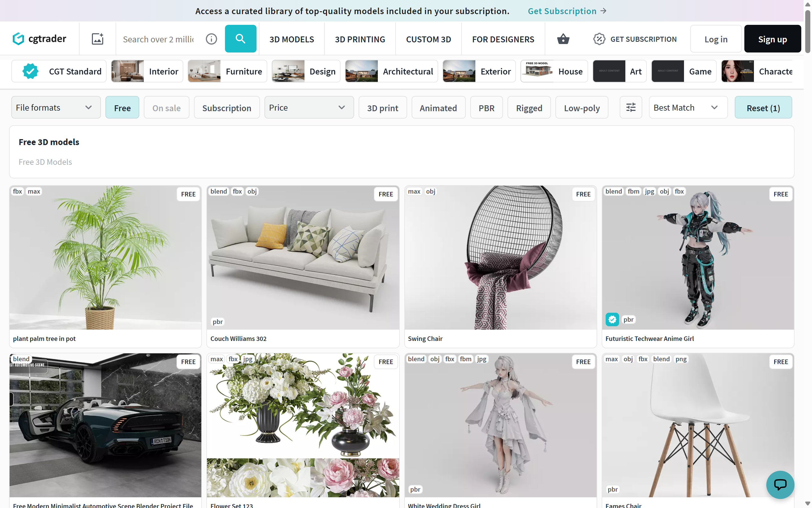Viewport: 812px width, 508px height.
Task: Toggle the Free filter
Action: 122,108
